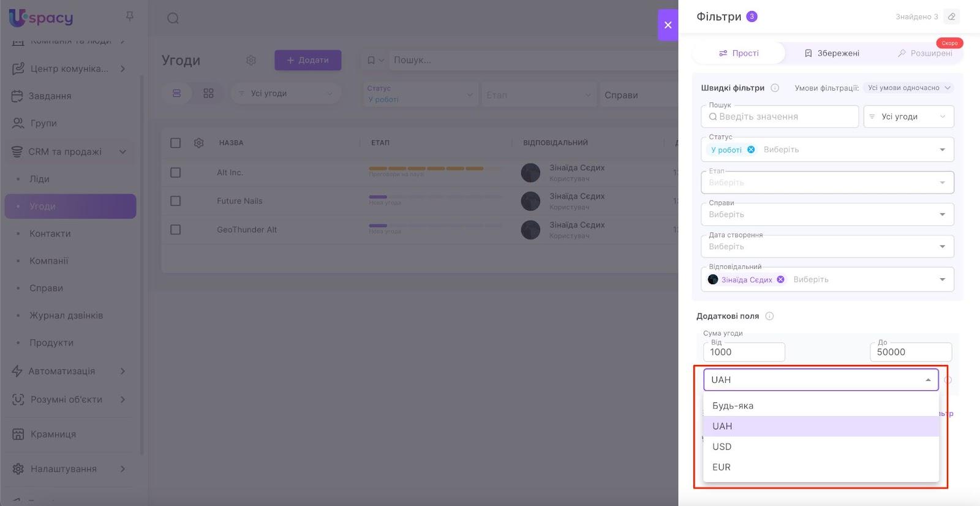Open the global search magnifier icon

[173, 18]
